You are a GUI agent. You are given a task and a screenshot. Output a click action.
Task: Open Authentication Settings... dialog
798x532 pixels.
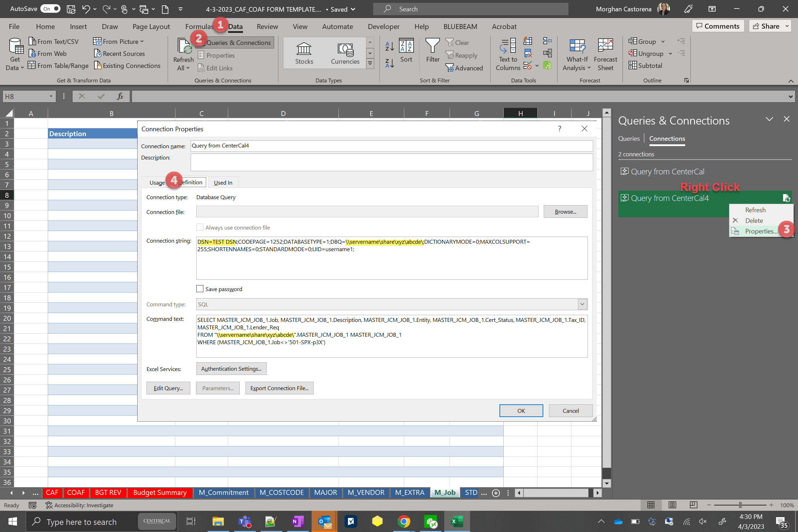(231, 369)
